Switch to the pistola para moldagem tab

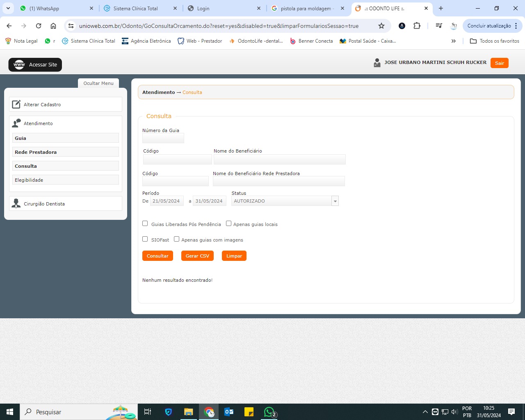coord(307,8)
